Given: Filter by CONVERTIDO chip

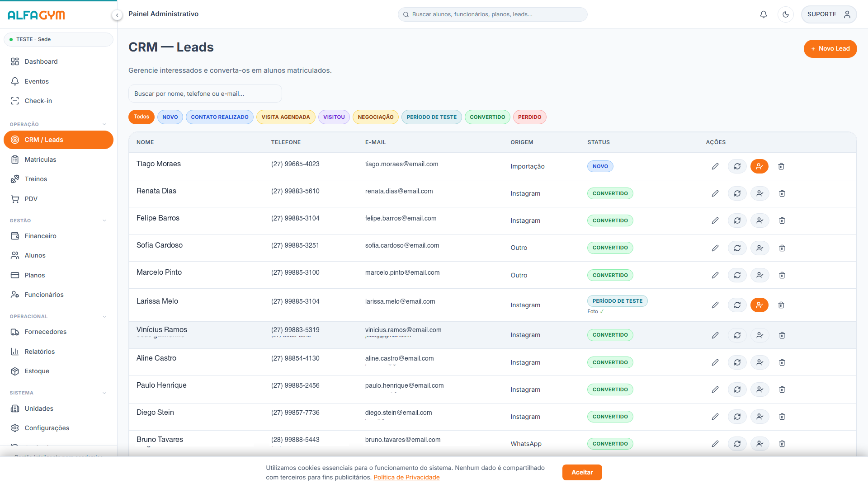Looking at the screenshot, I should click(x=487, y=117).
